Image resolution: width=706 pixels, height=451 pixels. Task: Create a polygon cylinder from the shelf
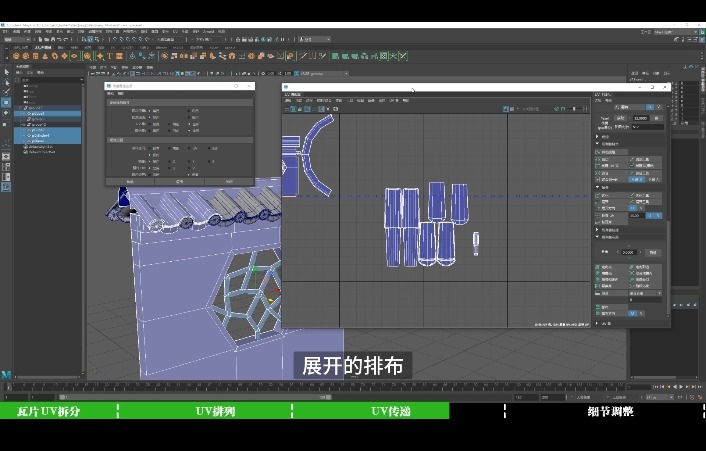pos(36,56)
